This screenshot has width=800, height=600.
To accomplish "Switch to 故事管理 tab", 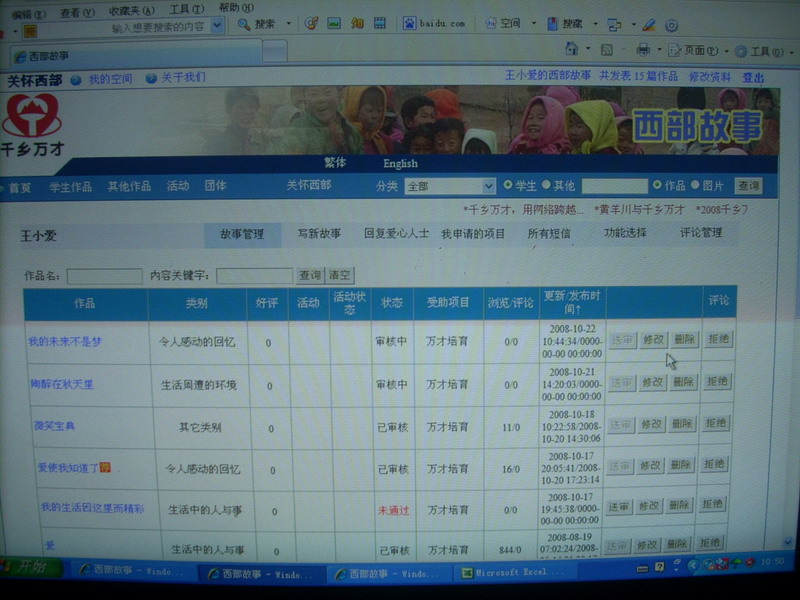I will [242, 235].
